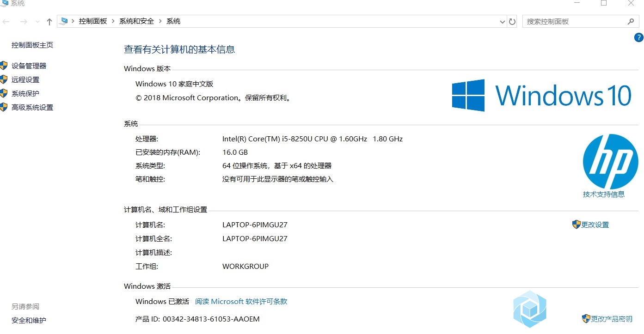Open help with the blue question mark
Viewport: 644px width, 334px height.
pos(639,37)
